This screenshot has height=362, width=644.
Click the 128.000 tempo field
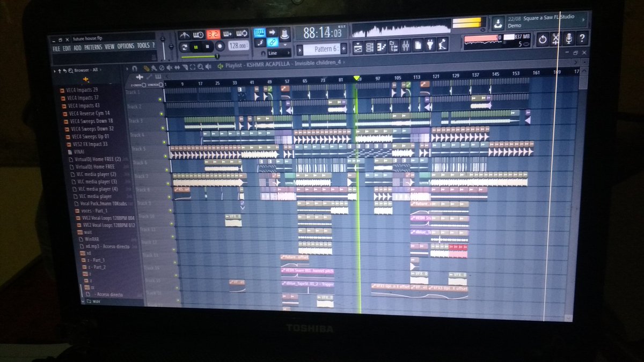pos(238,46)
